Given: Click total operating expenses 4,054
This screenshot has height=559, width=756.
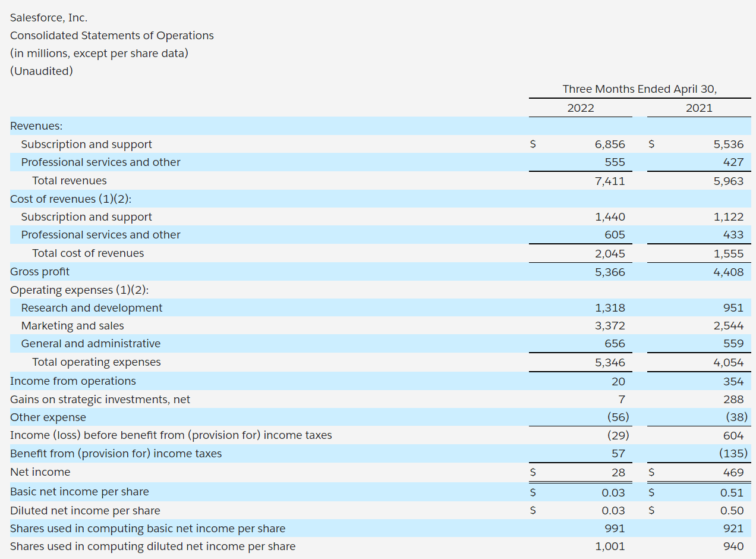Looking at the screenshot, I should click(729, 363).
